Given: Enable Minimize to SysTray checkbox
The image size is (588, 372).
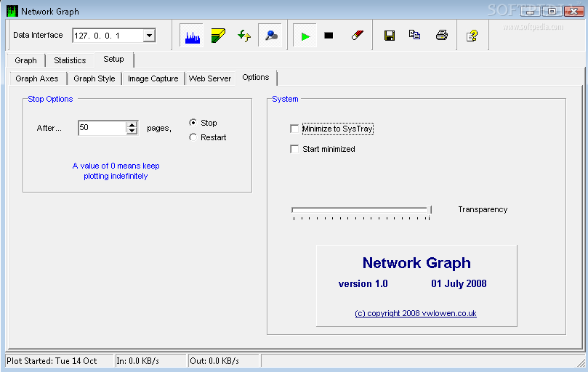Looking at the screenshot, I should pyautogui.click(x=295, y=129).
